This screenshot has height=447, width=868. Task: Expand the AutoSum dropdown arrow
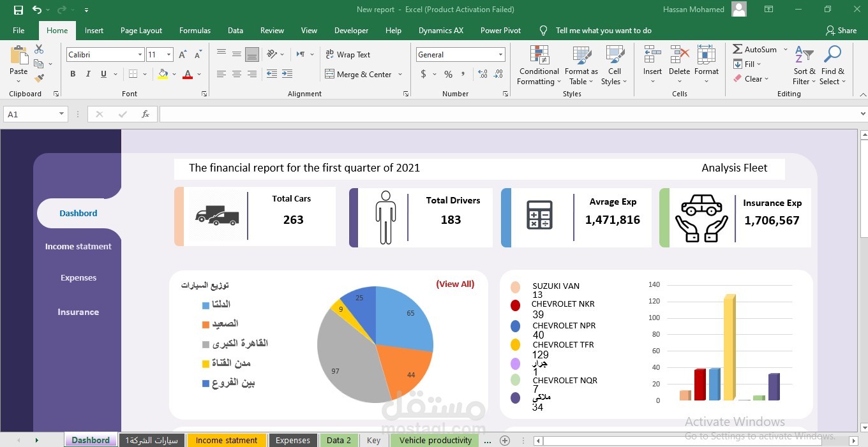click(785, 49)
